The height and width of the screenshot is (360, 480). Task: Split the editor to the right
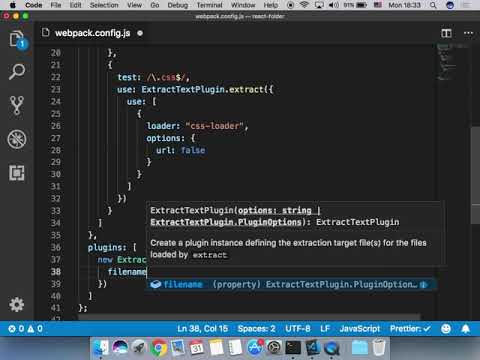[x=446, y=33]
